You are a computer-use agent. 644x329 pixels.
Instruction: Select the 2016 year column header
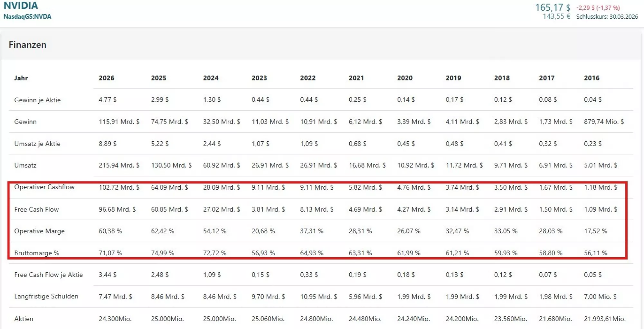click(x=592, y=78)
